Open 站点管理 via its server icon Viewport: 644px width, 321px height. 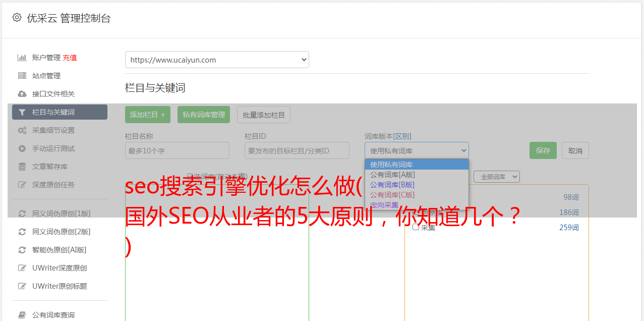(22, 76)
